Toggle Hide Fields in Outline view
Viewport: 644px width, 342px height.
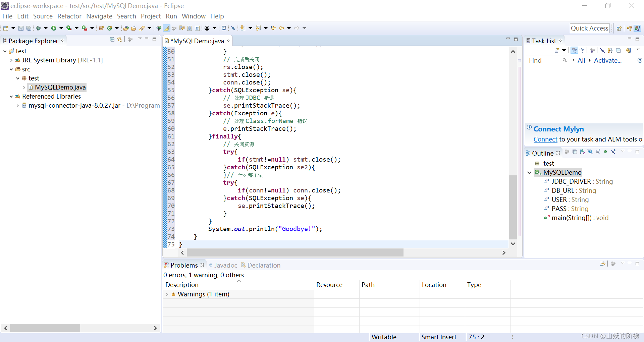[x=590, y=152]
